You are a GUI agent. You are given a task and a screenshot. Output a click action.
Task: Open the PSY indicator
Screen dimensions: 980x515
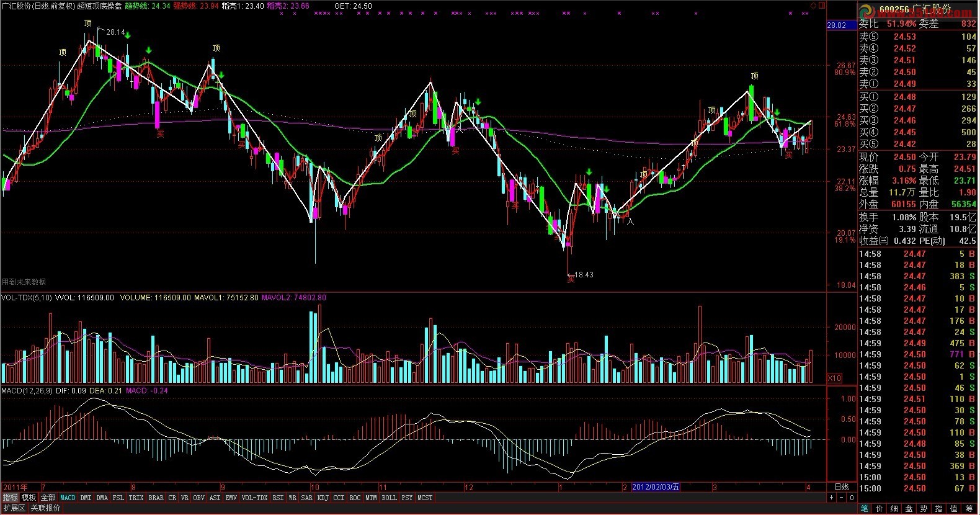pos(407,498)
